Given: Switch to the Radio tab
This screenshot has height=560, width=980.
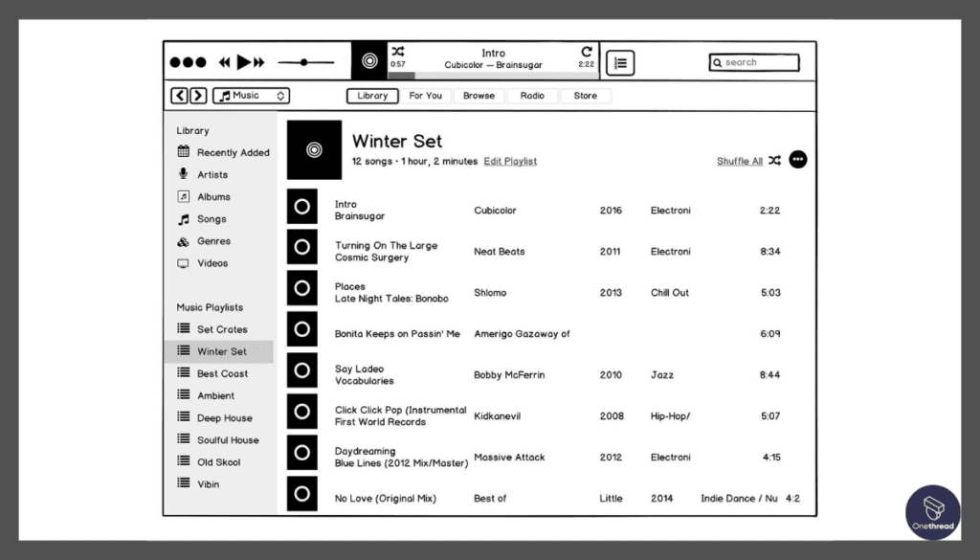Looking at the screenshot, I should point(532,96).
